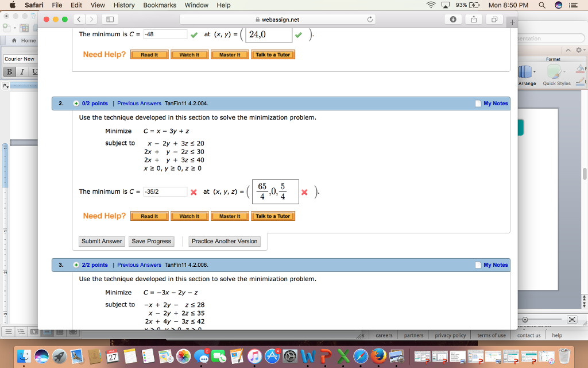Click the Safari back navigation arrow
This screenshot has width=588, height=368.
coord(79,18)
